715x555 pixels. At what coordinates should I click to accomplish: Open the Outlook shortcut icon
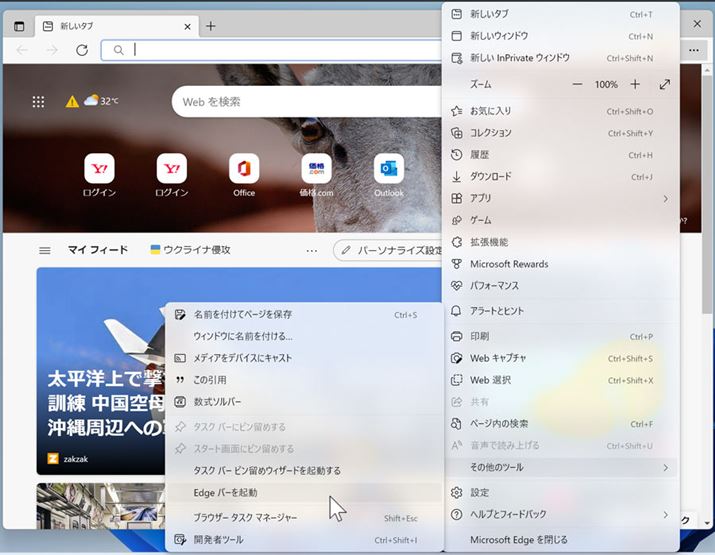point(389,168)
